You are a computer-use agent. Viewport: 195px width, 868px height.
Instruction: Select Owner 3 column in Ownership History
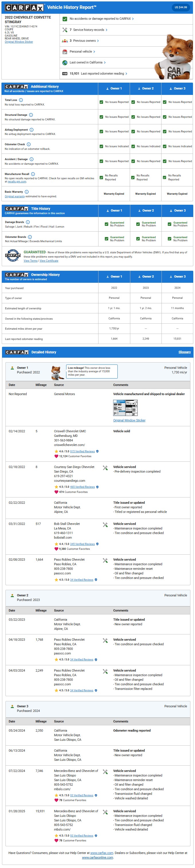click(x=177, y=277)
